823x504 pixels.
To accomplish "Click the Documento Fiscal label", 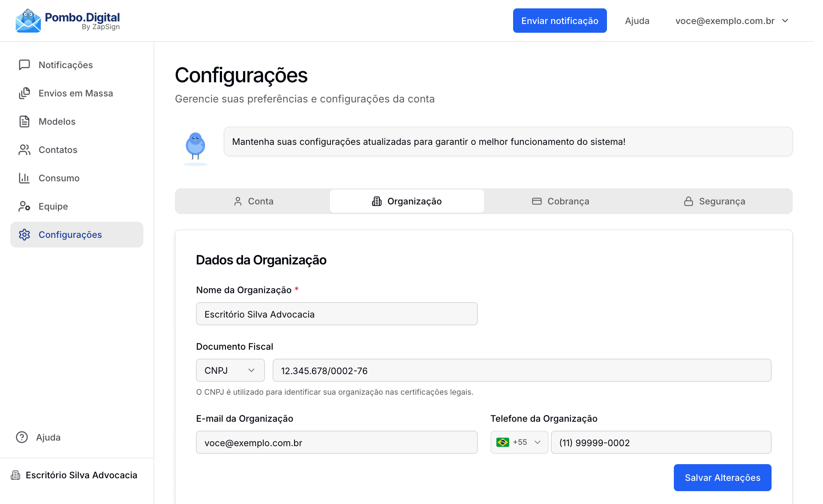I will [234, 346].
